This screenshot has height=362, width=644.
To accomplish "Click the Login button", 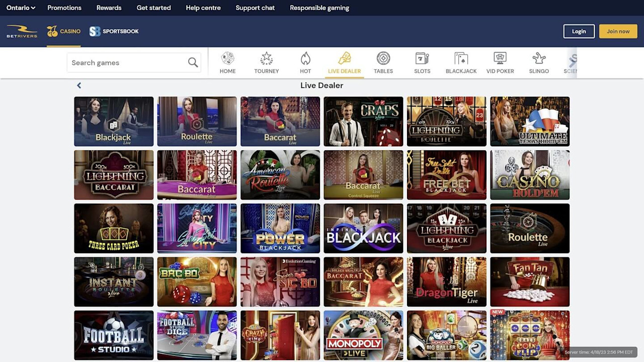I will point(579,31).
